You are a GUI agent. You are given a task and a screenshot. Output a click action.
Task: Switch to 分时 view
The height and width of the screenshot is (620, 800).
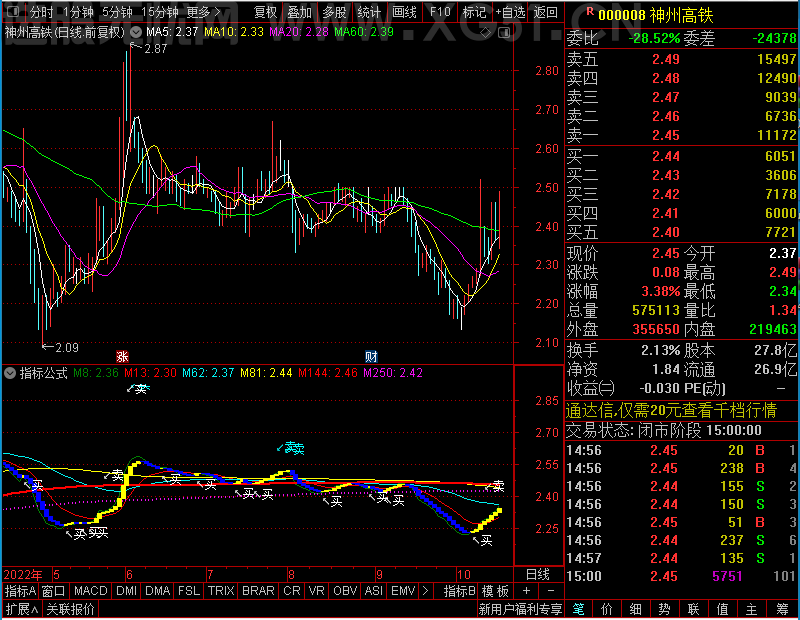[x=41, y=12]
